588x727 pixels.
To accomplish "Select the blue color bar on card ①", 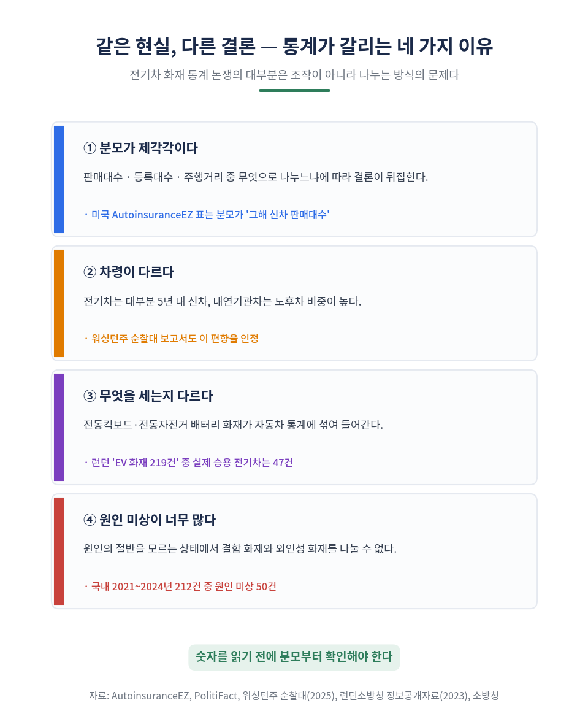I will point(59,179).
